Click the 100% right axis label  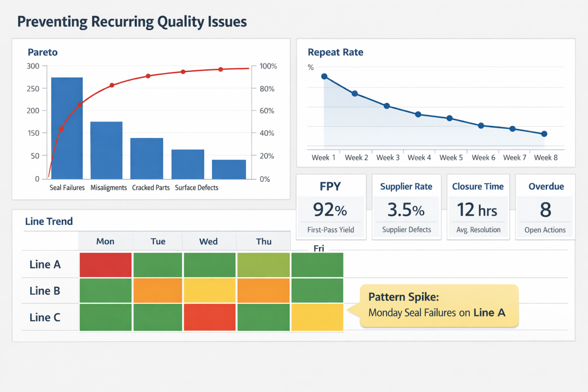point(268,66)
